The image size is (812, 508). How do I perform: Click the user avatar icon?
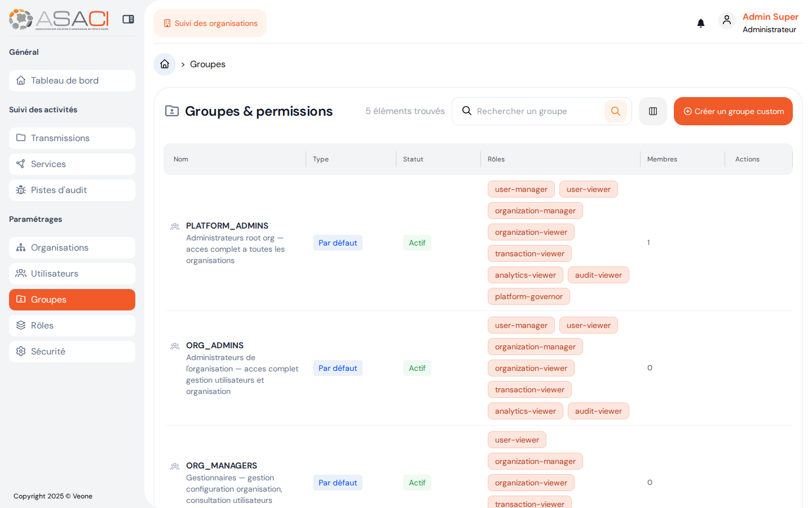(x=727, y=20)
